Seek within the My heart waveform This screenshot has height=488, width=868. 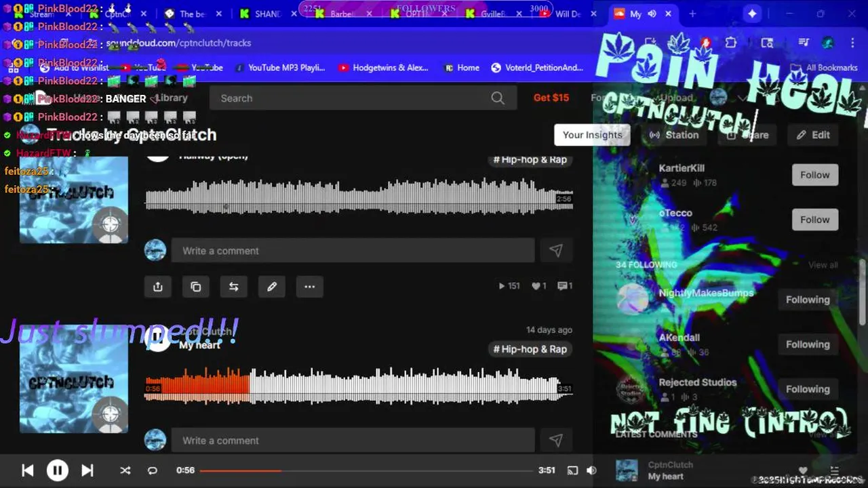(359, 386)
